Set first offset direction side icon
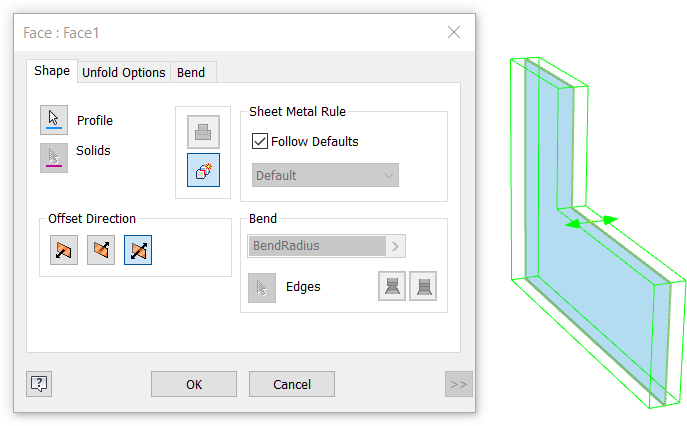Viewport: 687px width, 426px height. coord(64,250)
